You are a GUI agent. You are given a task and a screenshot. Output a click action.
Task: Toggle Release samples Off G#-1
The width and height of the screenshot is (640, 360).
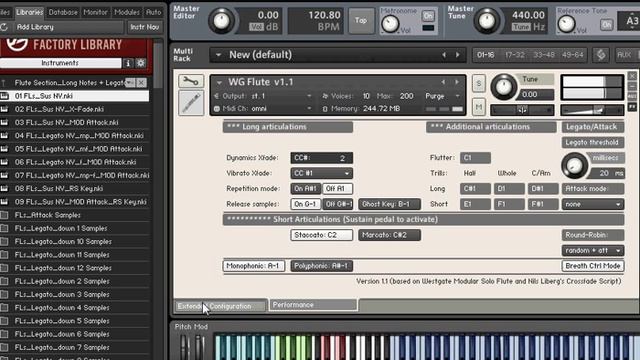pos(337,204)
